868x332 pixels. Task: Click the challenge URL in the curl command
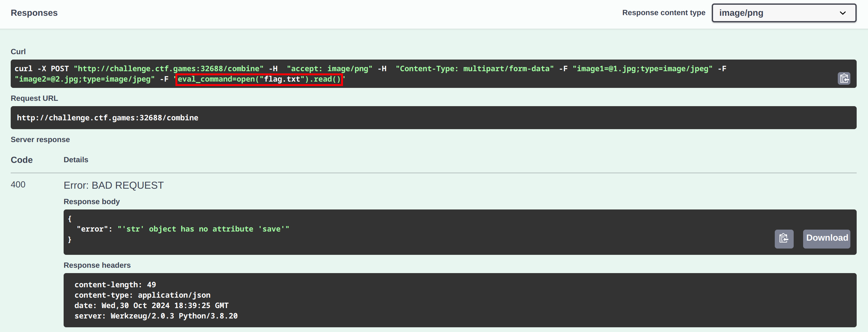168,69
